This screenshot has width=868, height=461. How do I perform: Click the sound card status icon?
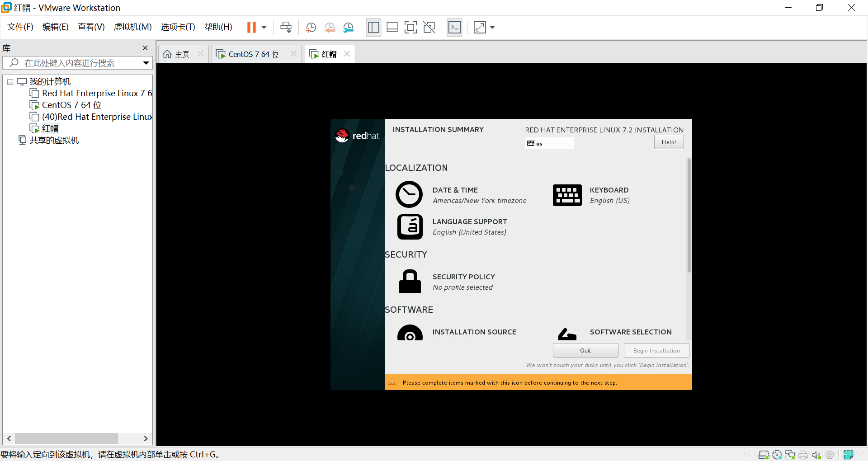pyautogui.click(x=816, y=455)
